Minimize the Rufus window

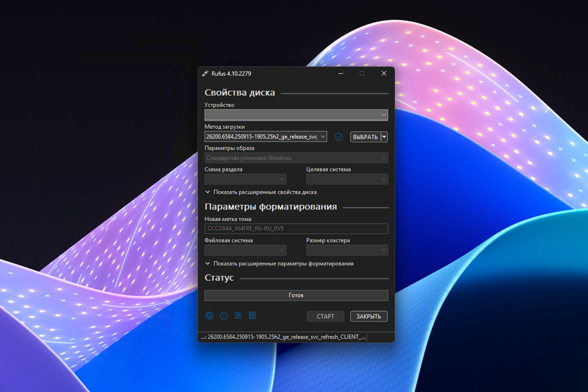pyautogui.click(x=341, y=73)
